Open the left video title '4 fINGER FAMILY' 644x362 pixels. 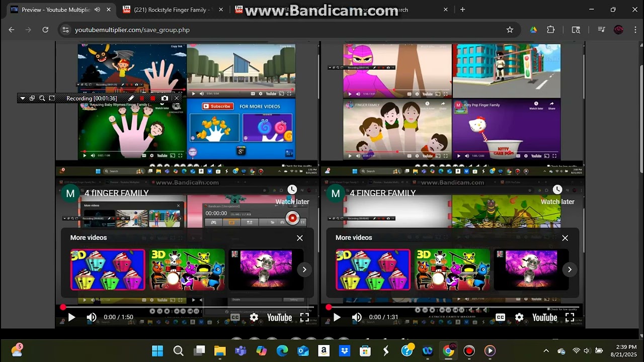(x=117, y=193)
